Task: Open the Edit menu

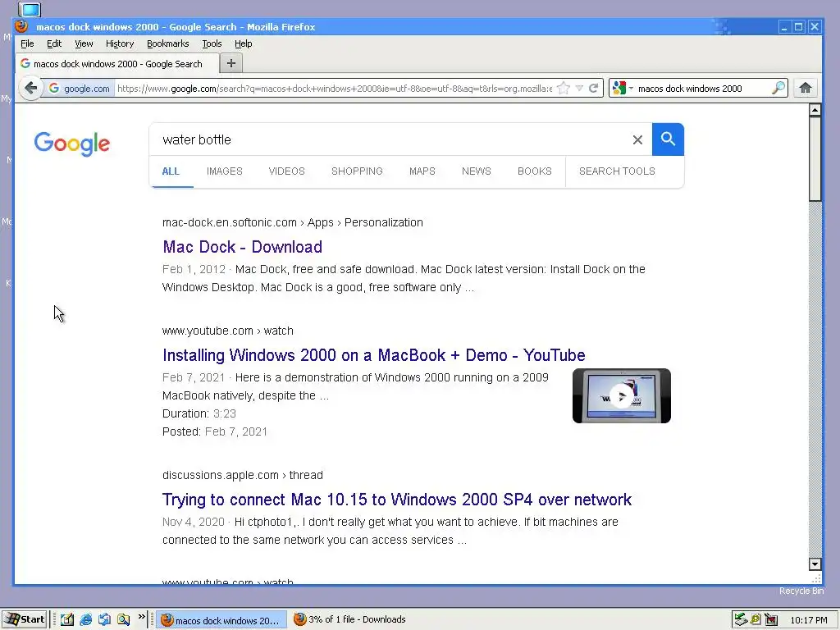Action: click(x=54, y=44)
